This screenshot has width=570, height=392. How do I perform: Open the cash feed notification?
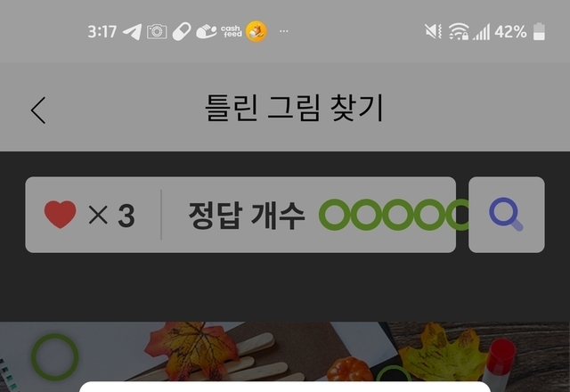(x=232, y=32)
